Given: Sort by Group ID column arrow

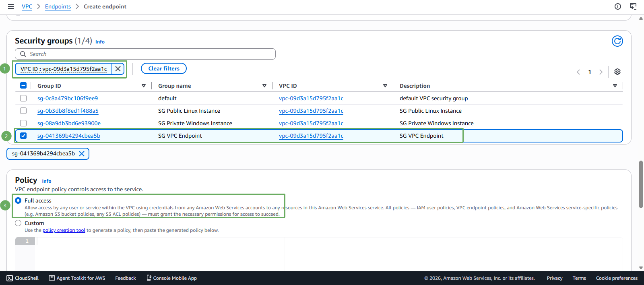Looking at the screenshot, I should 144,86.
